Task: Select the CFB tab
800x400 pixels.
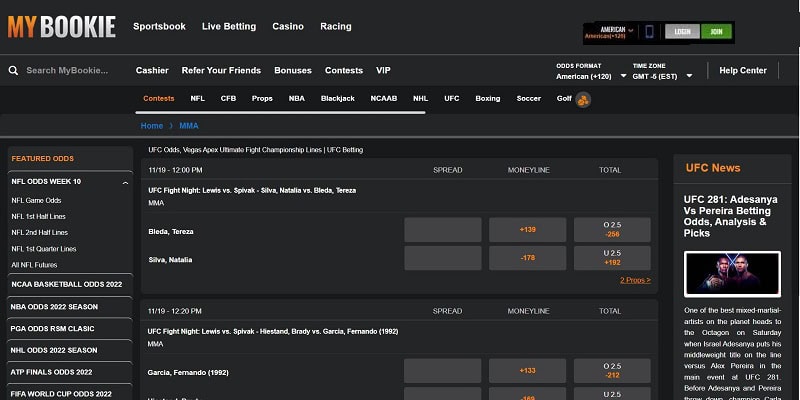Action: (228, 98)
